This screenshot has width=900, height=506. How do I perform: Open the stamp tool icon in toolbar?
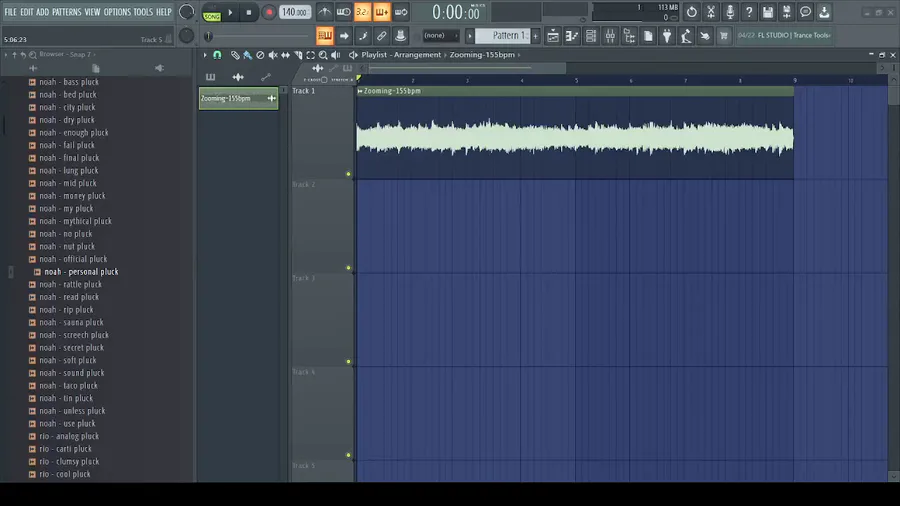click(x=401, y=36)
